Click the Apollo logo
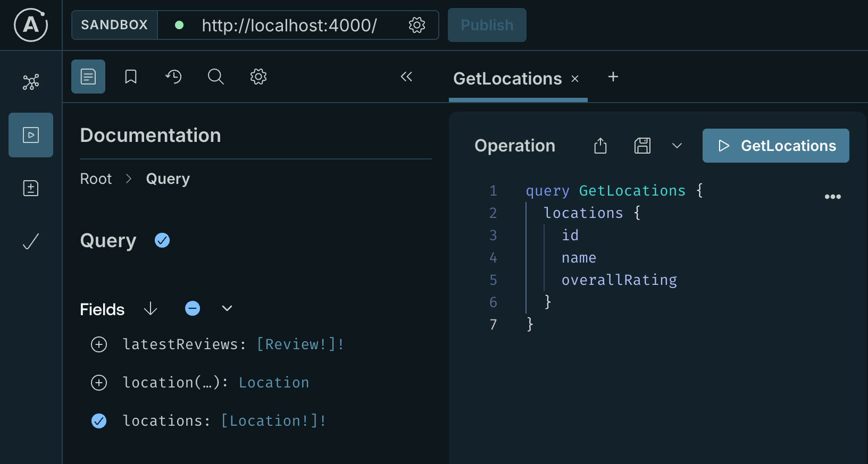The image size is (868, 464). [x=31, y=25]
